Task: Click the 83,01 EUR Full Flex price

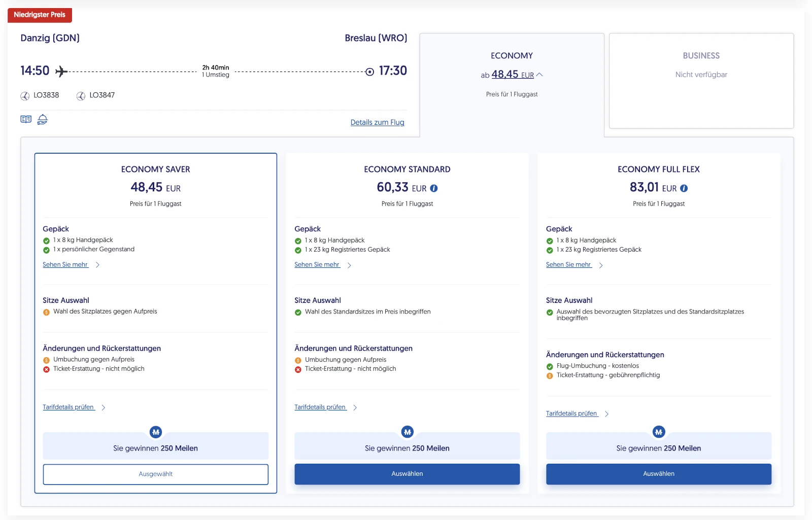Action: click(x=653, y=188)
